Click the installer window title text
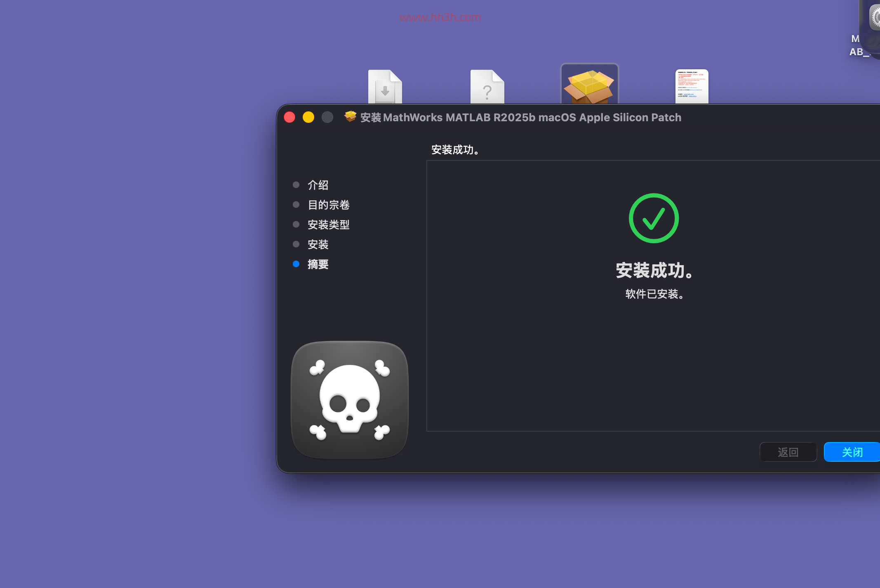The image size is (880, 588). coord(521,118)
